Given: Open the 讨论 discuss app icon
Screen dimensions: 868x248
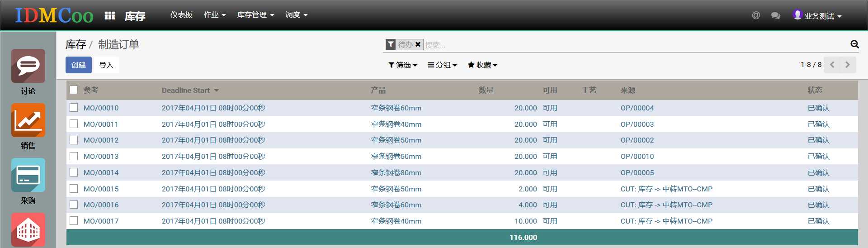Looking at the screenshot, I should tap(28, 66).
